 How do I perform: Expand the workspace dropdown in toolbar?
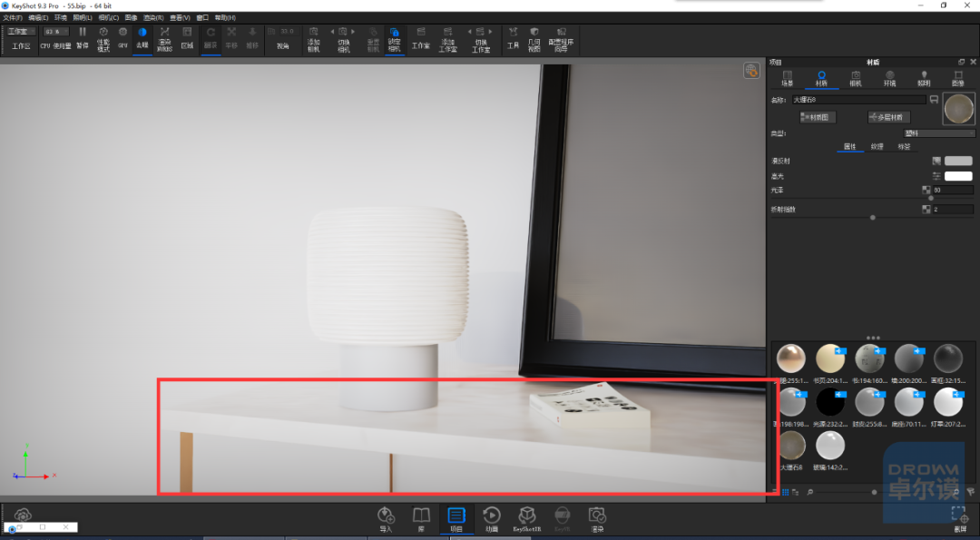(x=21, y=31)
